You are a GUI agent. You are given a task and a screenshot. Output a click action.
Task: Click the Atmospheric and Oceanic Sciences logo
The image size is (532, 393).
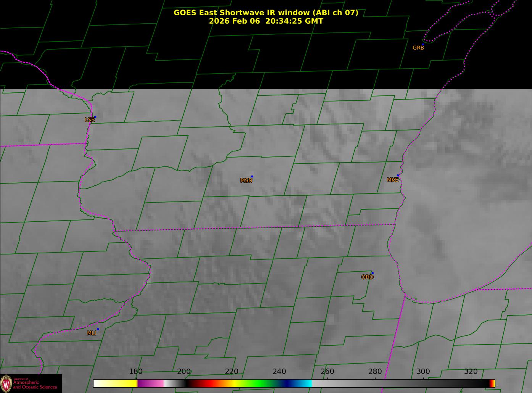click(x=31, y=383)
